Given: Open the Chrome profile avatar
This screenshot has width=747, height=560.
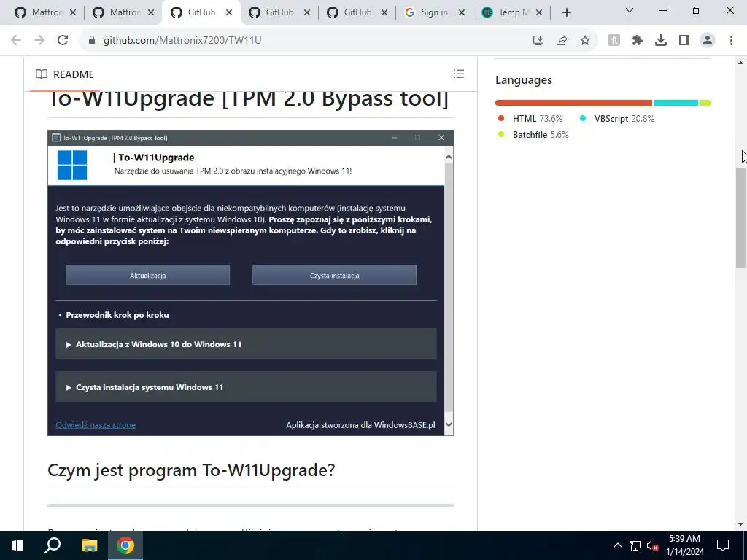Looking at the screenshot, I should [x=708, y=41].
